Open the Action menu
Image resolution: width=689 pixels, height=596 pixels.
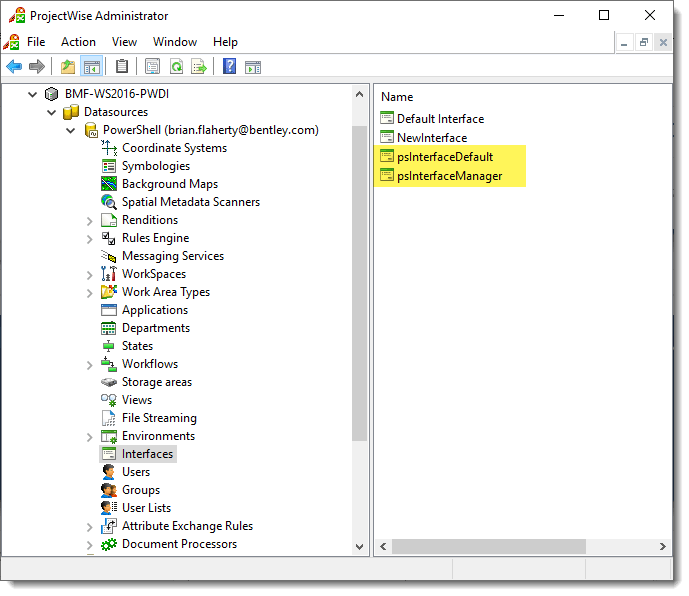[78, 42]
